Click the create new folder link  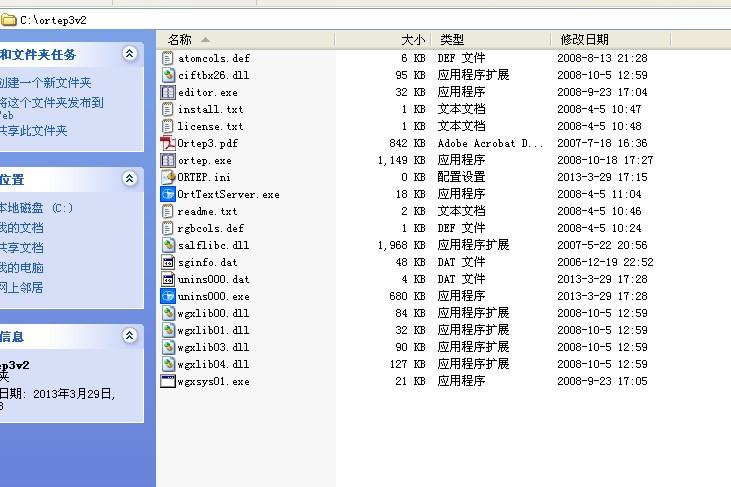[x=45, y=83]
